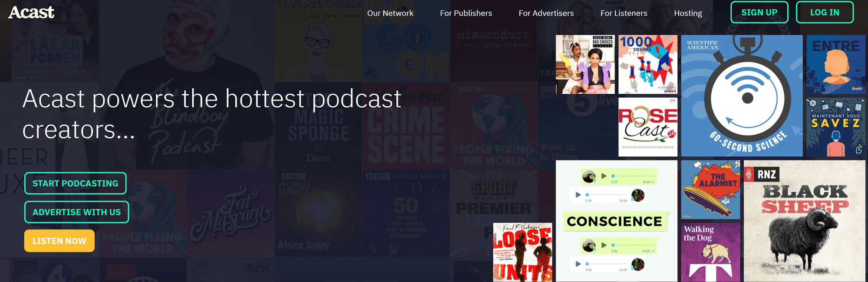Screen dimensions: 868x282
Task: Open the Entre podcast cover
Action: click(x=836, y=65)
